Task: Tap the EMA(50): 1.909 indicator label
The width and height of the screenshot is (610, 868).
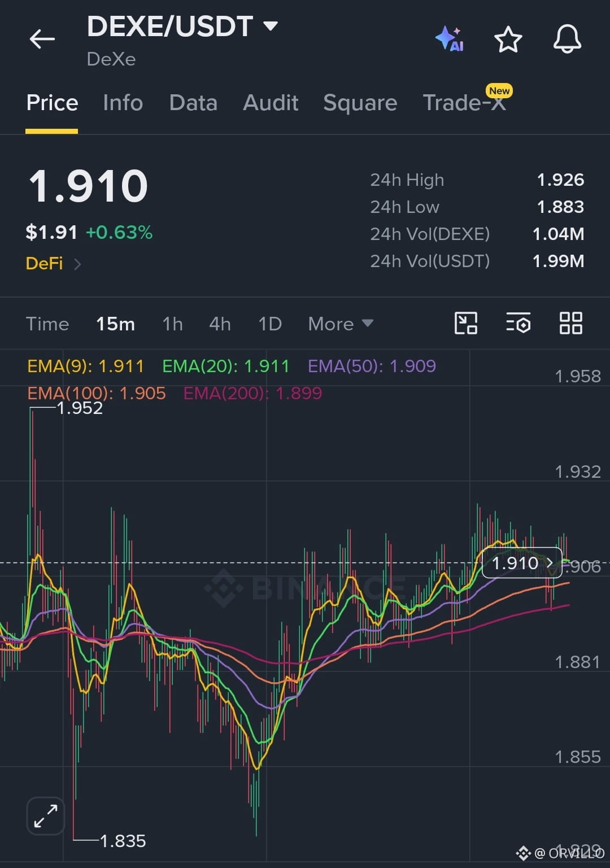Action: click(x=372, y=366)
